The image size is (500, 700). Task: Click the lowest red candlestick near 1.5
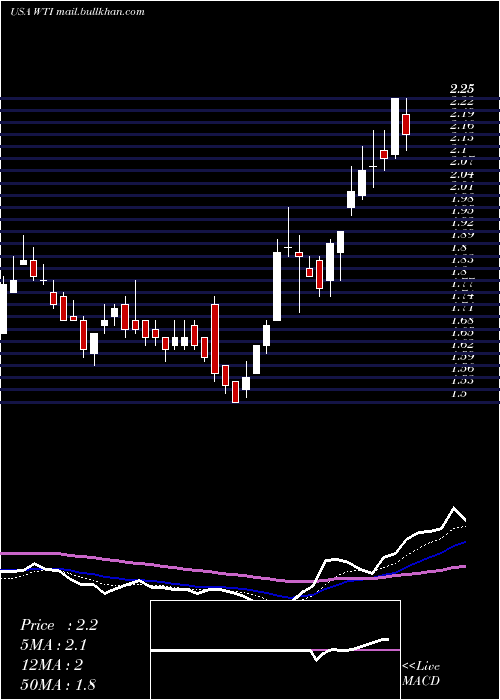tap(235, 392)
